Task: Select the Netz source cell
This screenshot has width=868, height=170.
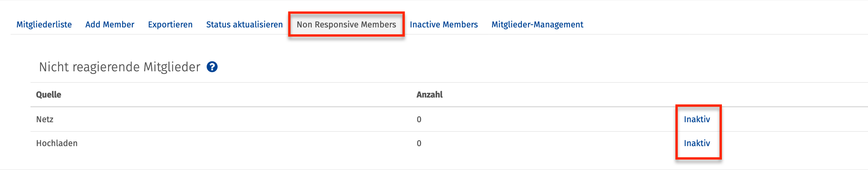Action: (45, 119)
